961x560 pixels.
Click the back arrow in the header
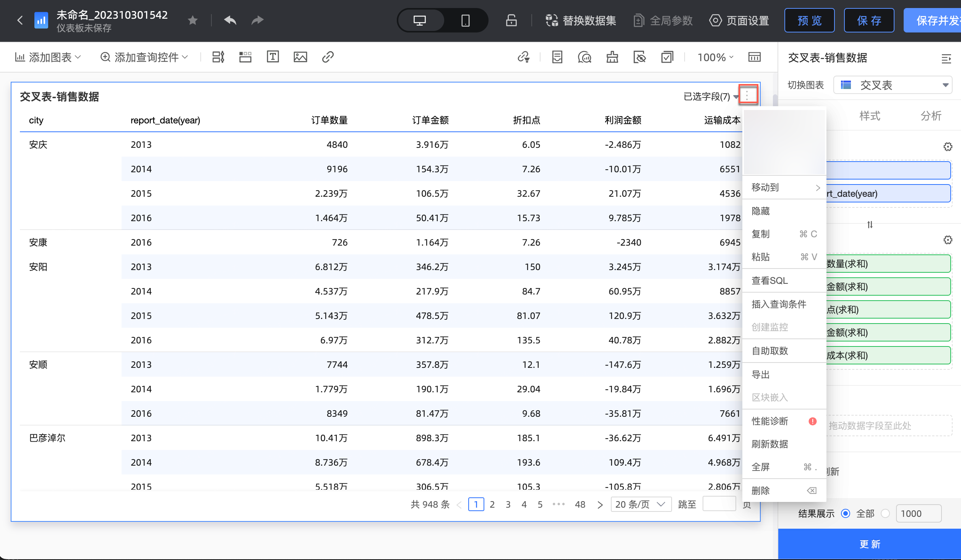click(20, 20)
